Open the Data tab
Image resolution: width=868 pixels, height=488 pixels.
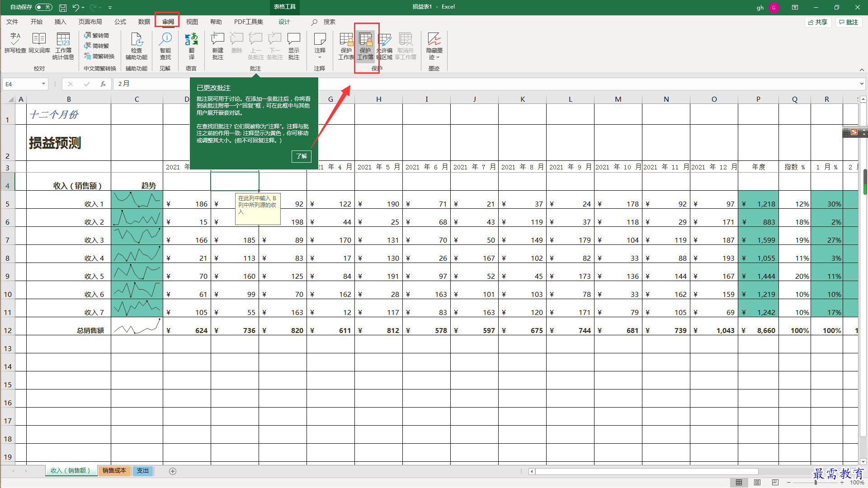(x=144, y=22)
